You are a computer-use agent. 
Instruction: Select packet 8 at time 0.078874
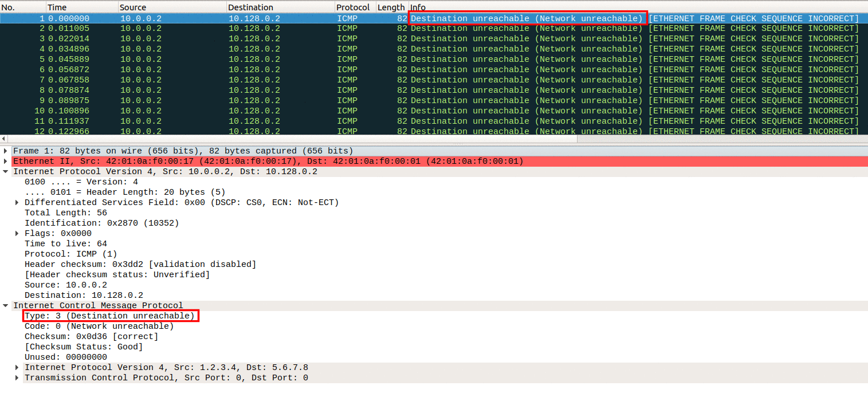(x=434, y=91)
